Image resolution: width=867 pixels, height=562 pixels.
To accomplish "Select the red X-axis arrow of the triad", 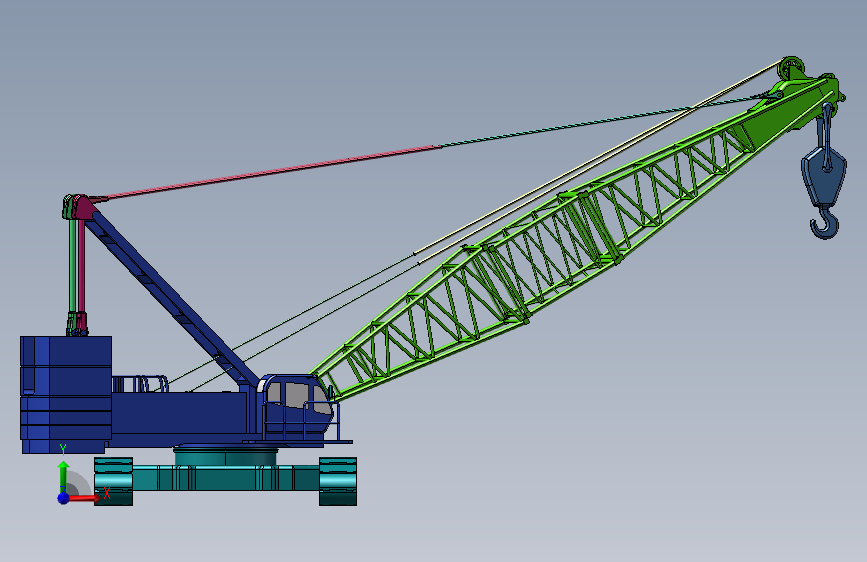I will point(83,498).
